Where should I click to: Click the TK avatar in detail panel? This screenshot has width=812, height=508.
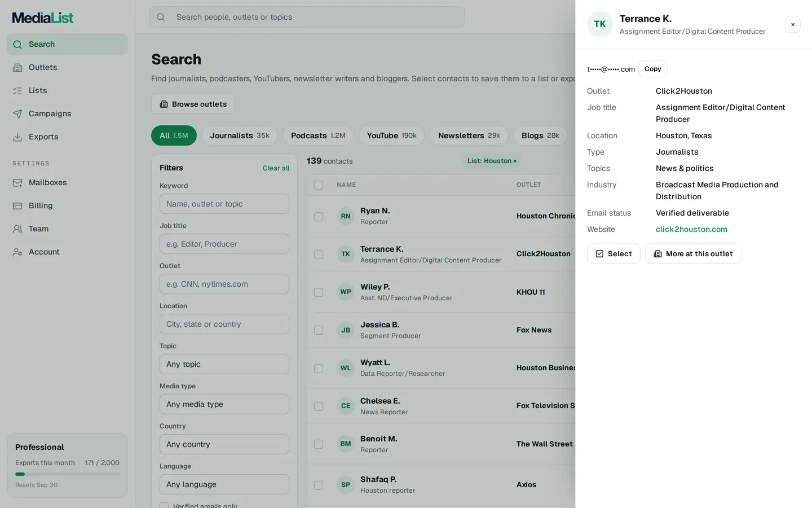point(600,24)
